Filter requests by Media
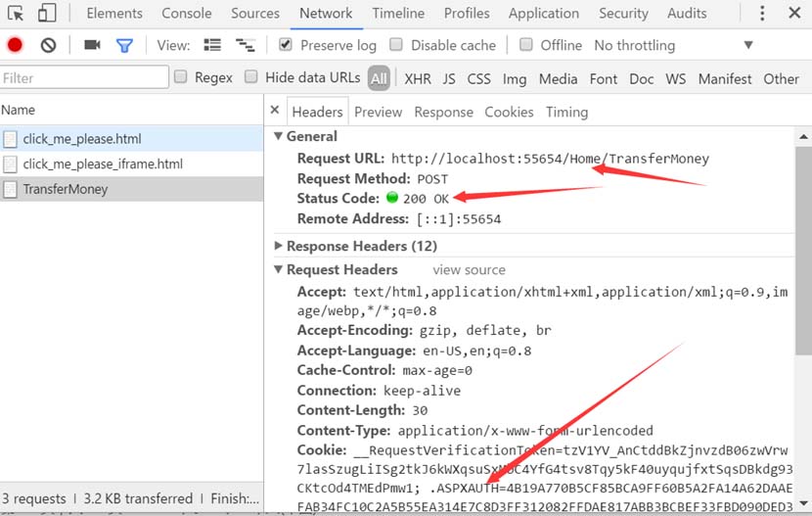Viewport: 812px width, 516px height. pyautogui.click(x=559, y=78)
